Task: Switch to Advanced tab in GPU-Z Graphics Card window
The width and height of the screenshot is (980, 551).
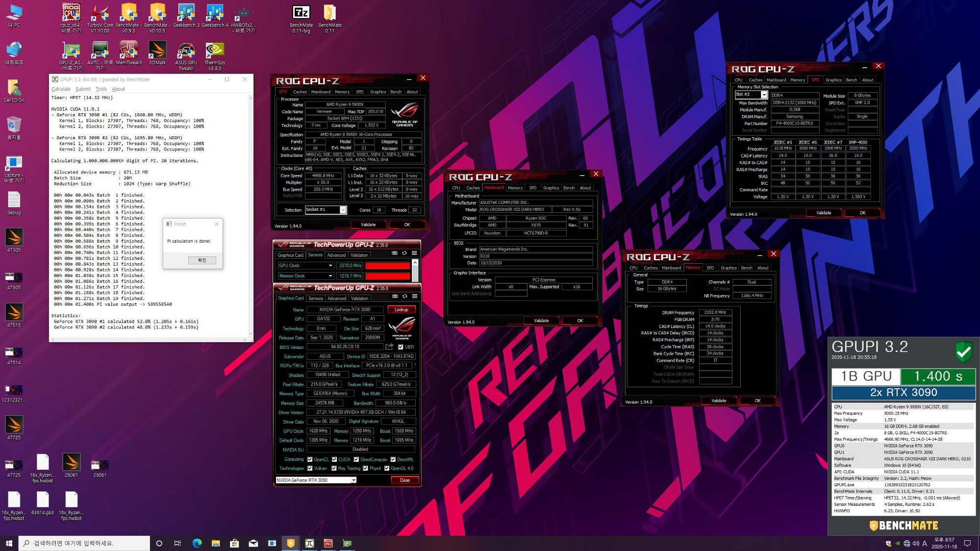Action: tap(337, 298)
